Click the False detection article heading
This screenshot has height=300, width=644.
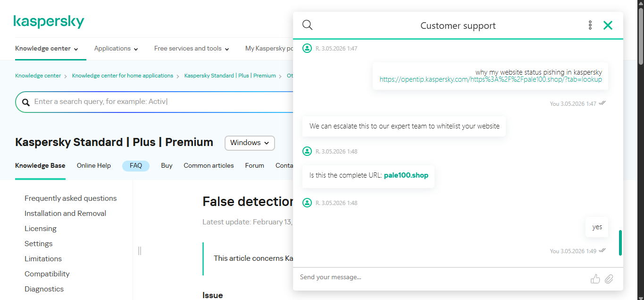tap(248, 202)
